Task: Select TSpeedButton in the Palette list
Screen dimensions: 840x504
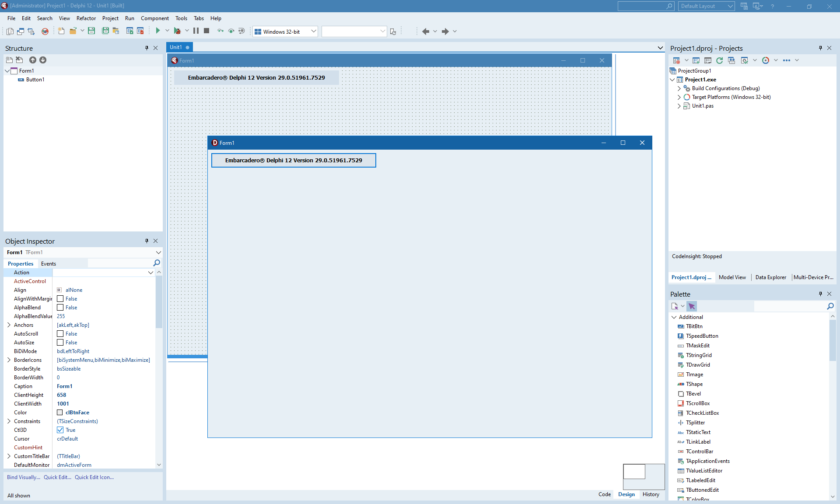Action: (x=702, y=336)
